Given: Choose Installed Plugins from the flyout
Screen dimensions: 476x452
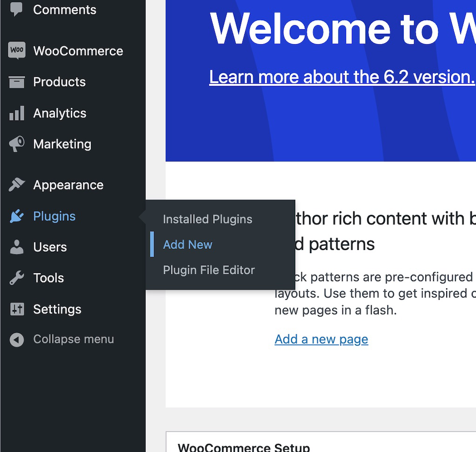Looking at the screenshot, I should click(x=208, y=219).
